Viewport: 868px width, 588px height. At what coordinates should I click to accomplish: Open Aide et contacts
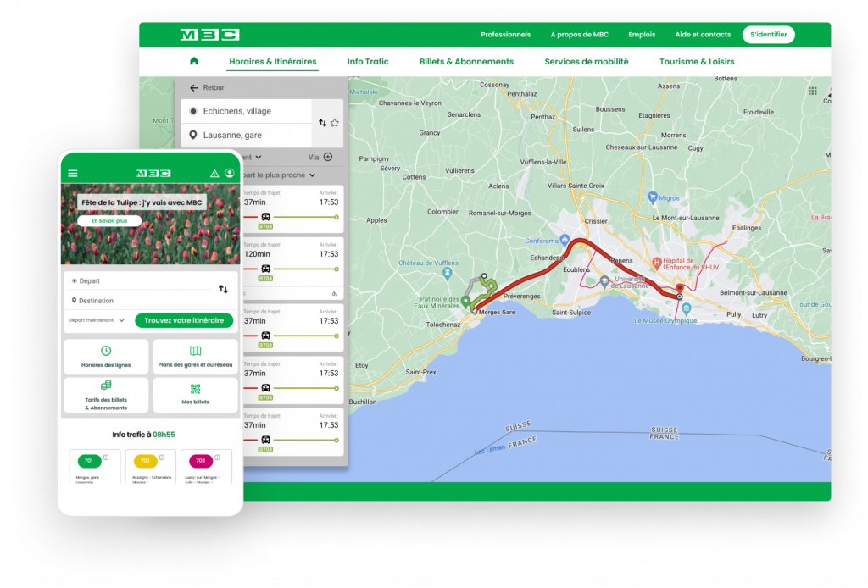point(703,35)
